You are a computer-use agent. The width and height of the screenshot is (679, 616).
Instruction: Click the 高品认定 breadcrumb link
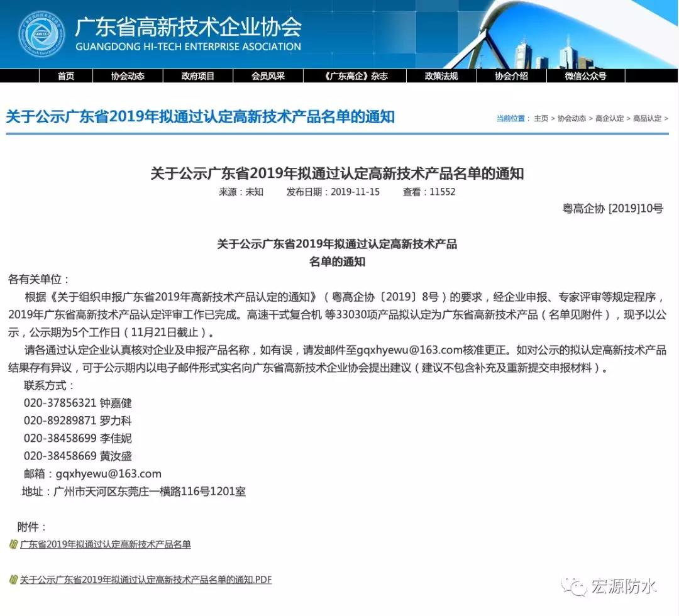pyautogui.click(x=647, y=118)
